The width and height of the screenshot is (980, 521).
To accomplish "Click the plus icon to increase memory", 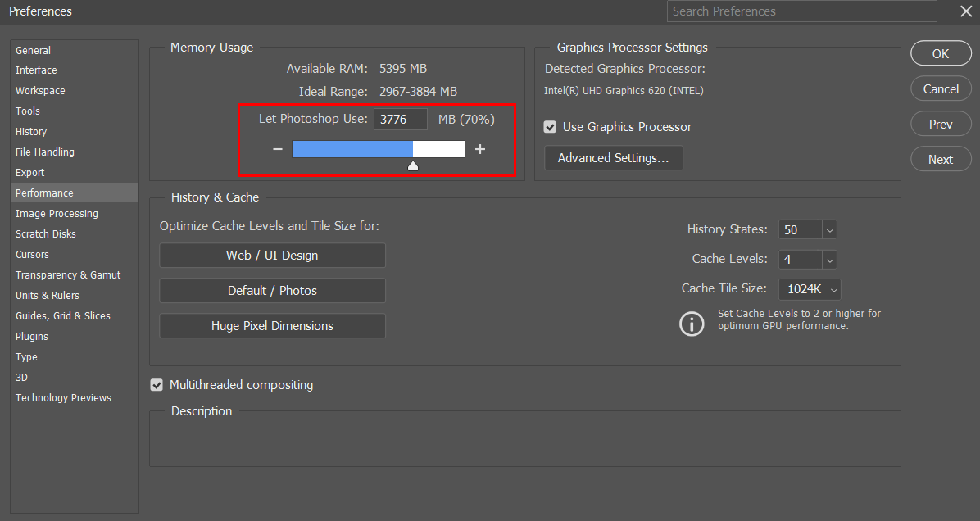I will coord(480,149).
